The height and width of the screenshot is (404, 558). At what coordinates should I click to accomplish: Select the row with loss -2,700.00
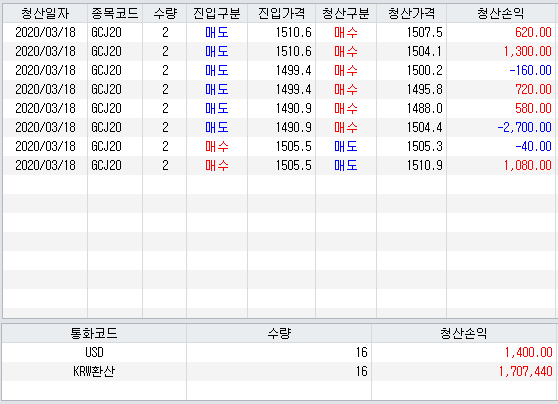coord(279,127)
